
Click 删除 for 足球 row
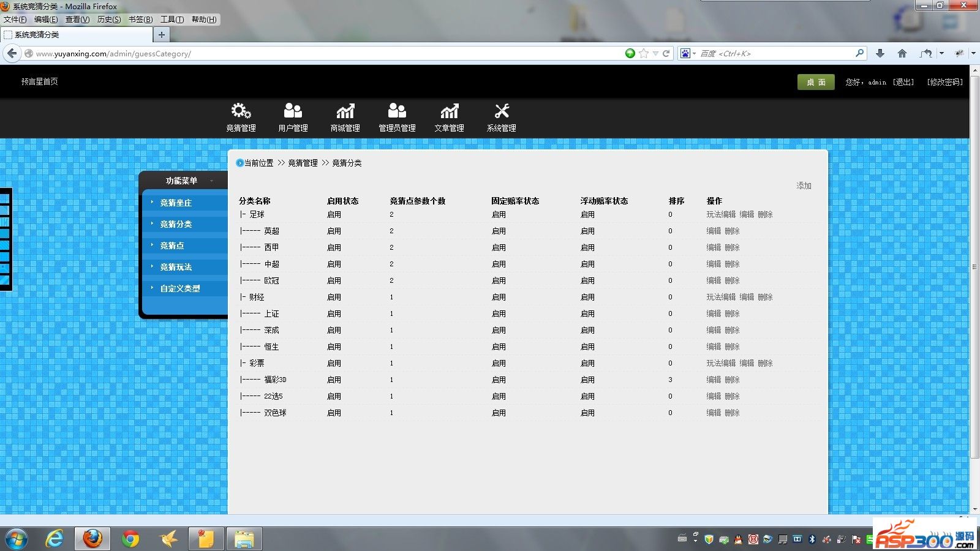[765, 214]
